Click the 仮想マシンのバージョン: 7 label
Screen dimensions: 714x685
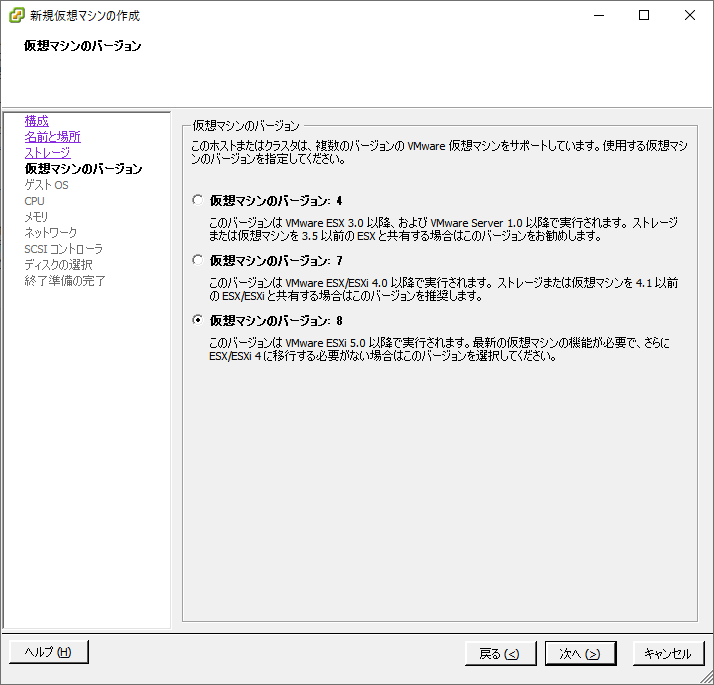276,261
